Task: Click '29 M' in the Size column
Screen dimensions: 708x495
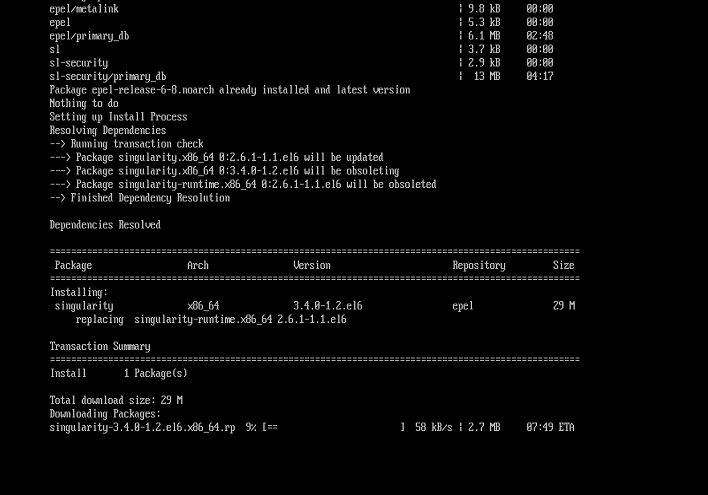Action: pos(564,306)
